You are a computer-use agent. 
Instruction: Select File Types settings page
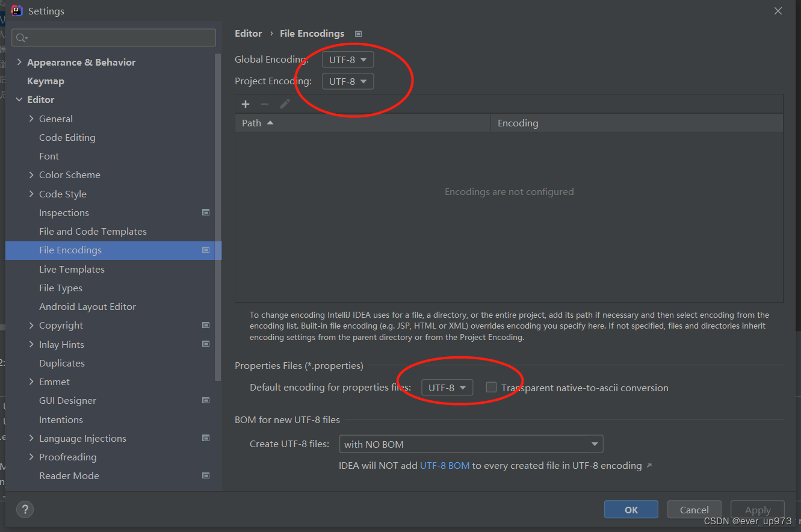click(x=61, y=288)
